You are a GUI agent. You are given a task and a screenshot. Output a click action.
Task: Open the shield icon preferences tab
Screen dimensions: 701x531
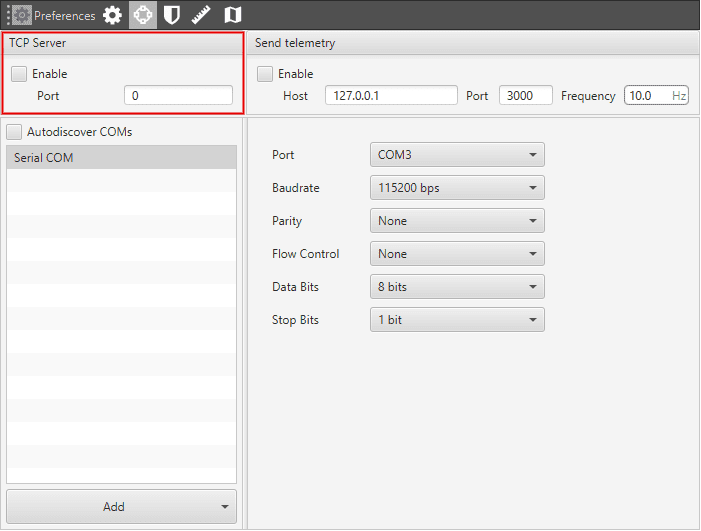point(172,16)
